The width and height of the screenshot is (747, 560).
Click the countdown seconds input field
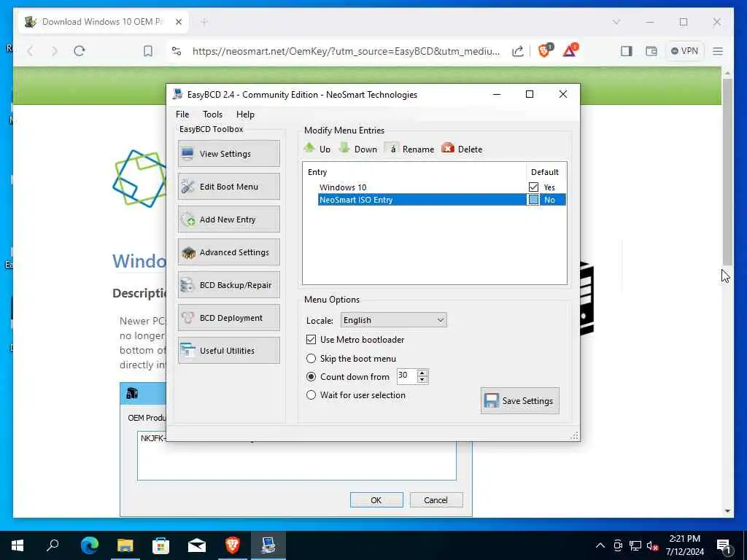pyautogui.click(x=407, y=376)
